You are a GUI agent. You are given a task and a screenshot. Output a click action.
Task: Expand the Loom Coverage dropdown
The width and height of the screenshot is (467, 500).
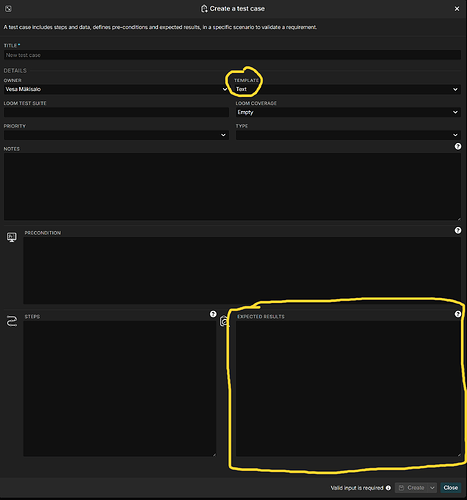(348, 112)
